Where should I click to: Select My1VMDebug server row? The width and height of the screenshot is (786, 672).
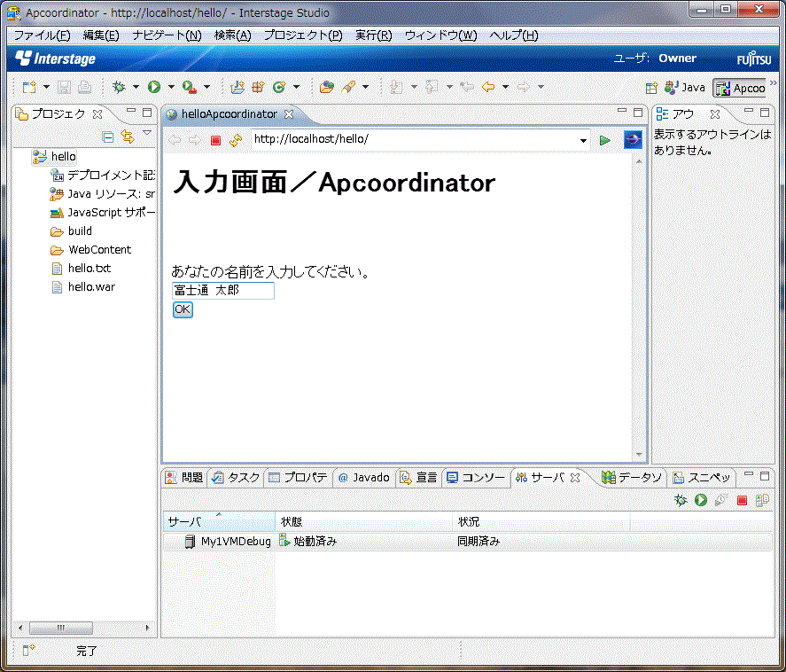point(467,542)
